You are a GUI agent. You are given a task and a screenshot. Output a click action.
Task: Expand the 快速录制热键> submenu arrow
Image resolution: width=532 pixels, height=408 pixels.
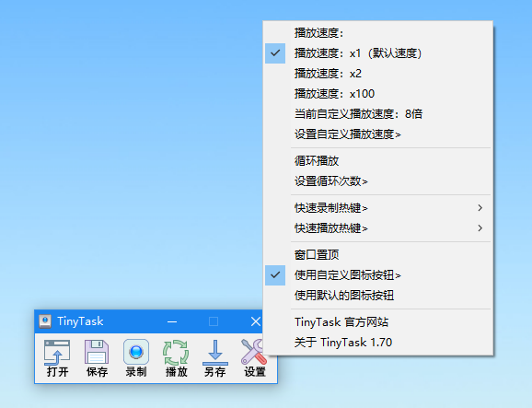coord(480,208)
